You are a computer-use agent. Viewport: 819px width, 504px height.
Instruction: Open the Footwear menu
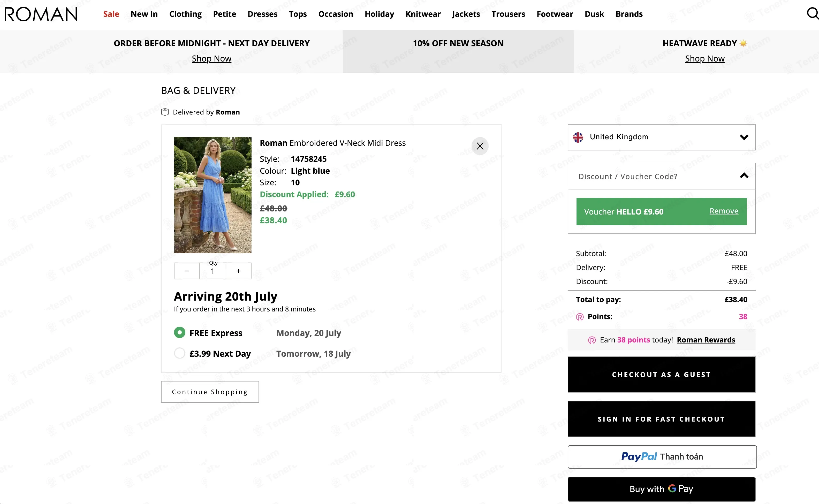pyautogui.click(x=555, y=14)
